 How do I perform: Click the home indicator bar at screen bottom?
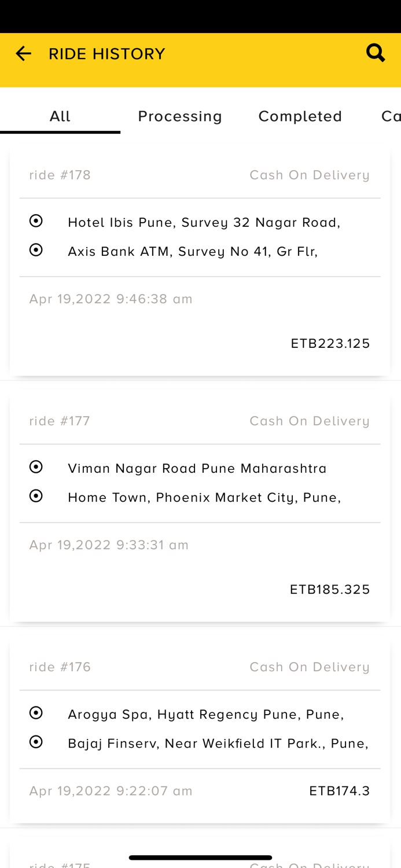[200, 858]
